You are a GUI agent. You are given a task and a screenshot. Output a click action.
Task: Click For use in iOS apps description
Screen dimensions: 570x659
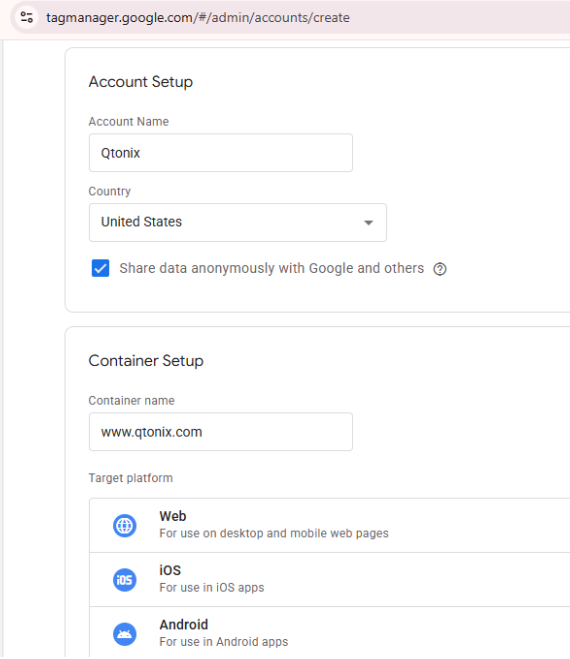pos(211,588)
